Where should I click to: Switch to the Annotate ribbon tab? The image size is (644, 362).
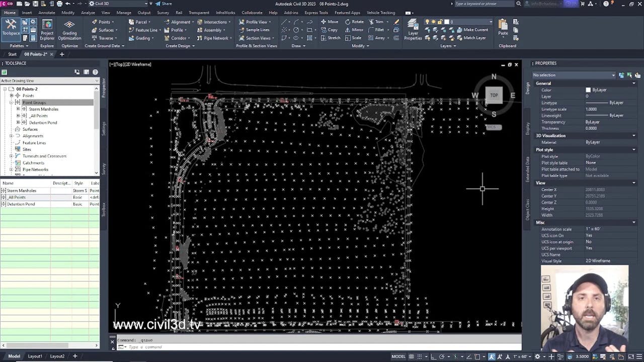(47, 13)
